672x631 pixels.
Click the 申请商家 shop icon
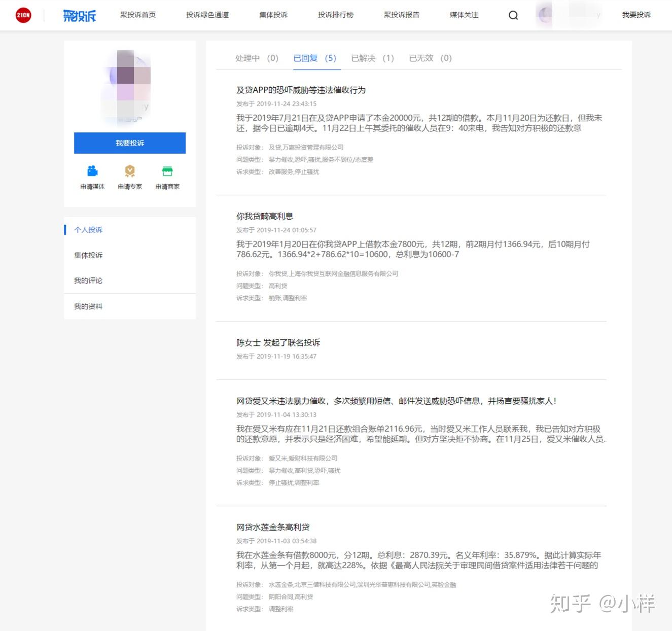167,171
